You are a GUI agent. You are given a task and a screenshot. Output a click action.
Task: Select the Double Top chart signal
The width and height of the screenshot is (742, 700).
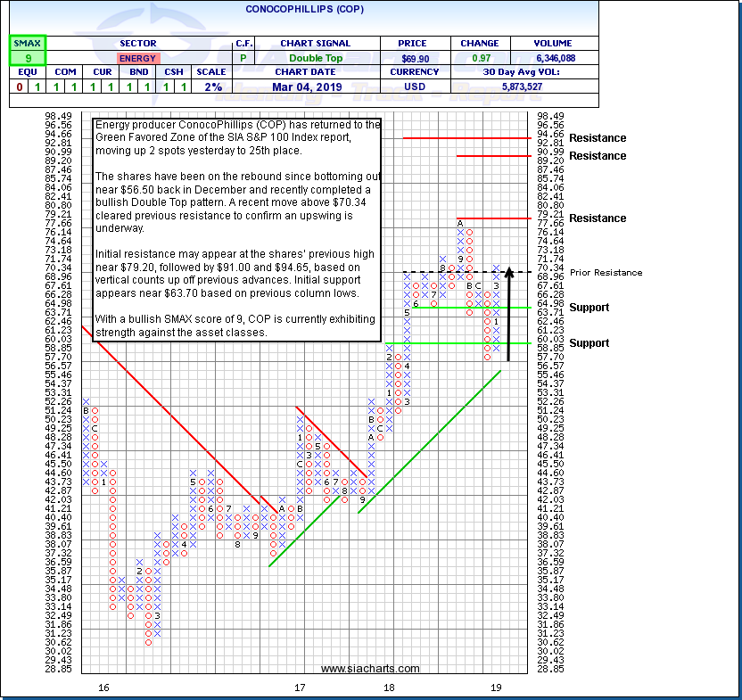click(315, 57)
